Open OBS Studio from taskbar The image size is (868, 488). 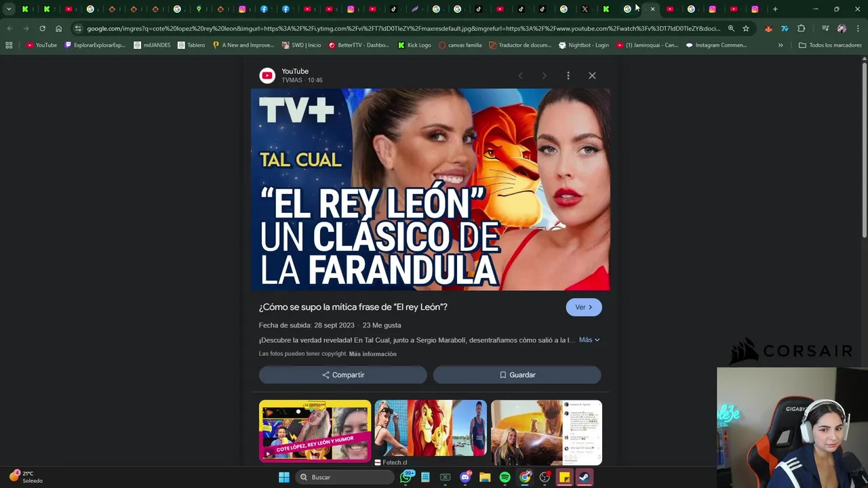[x=545, y=477]
